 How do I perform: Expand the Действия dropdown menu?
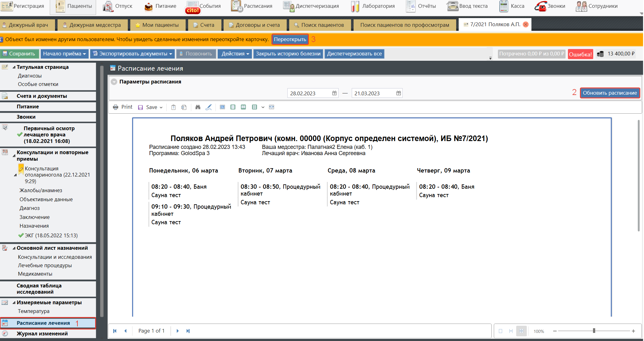[x=235, y=54]
